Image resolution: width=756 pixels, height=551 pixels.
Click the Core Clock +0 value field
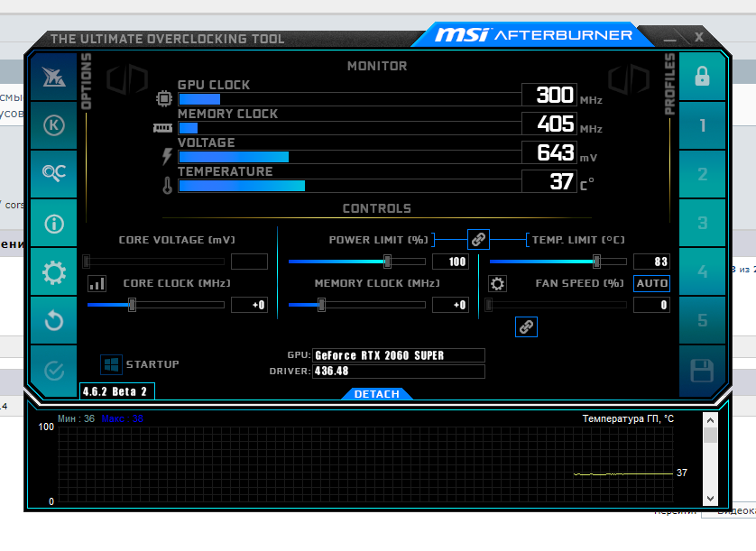pos(249,305)
